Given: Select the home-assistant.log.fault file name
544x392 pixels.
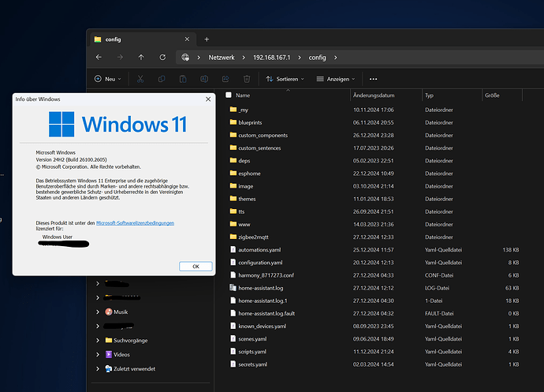Looking at the screenshot, I should (266, 314).
